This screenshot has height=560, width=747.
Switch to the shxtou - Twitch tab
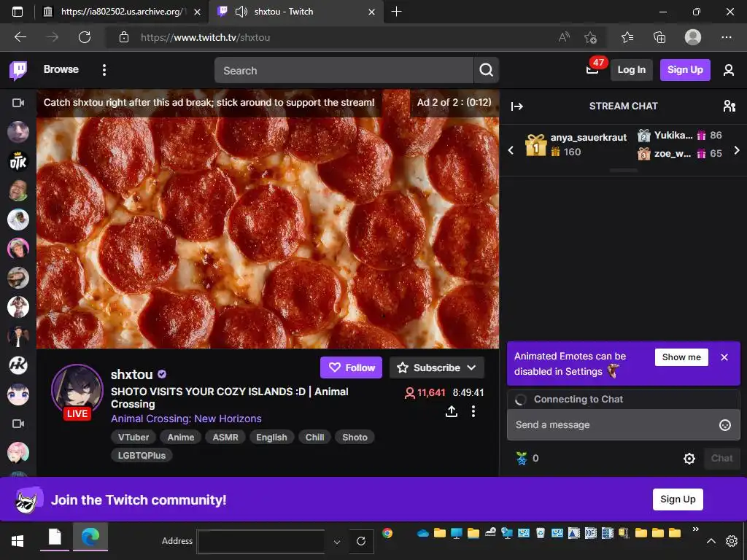(x=295, y=12)
